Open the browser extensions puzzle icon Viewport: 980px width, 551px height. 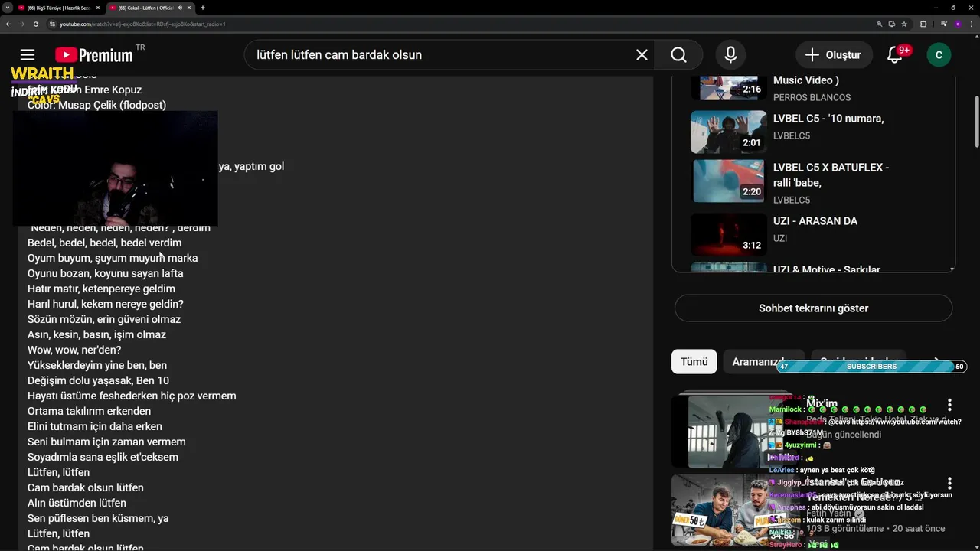[923, 24]
